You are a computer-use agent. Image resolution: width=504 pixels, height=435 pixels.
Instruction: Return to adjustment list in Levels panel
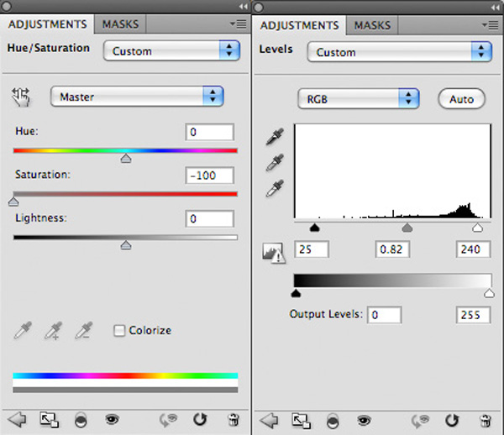click(x=270, y=419)
